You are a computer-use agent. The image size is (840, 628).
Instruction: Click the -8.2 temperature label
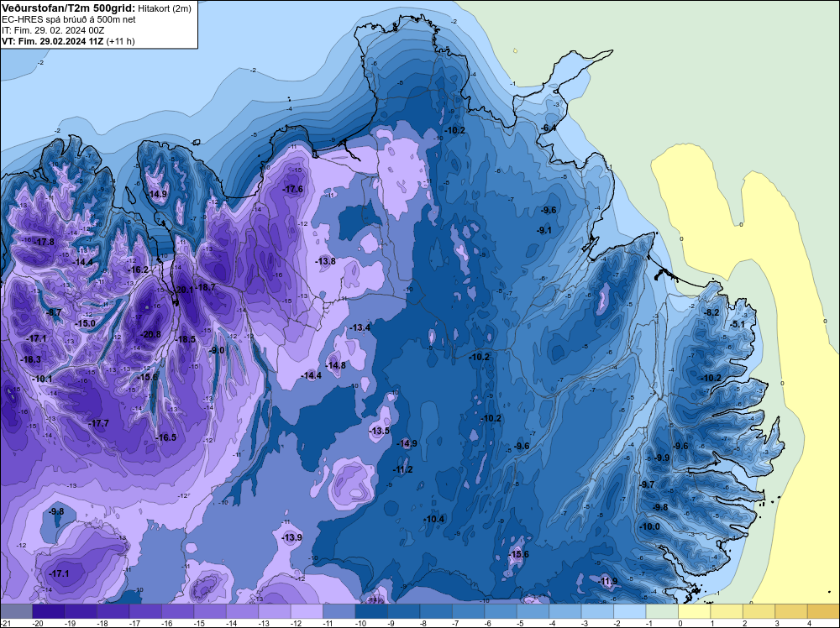[x=711, y=312]
